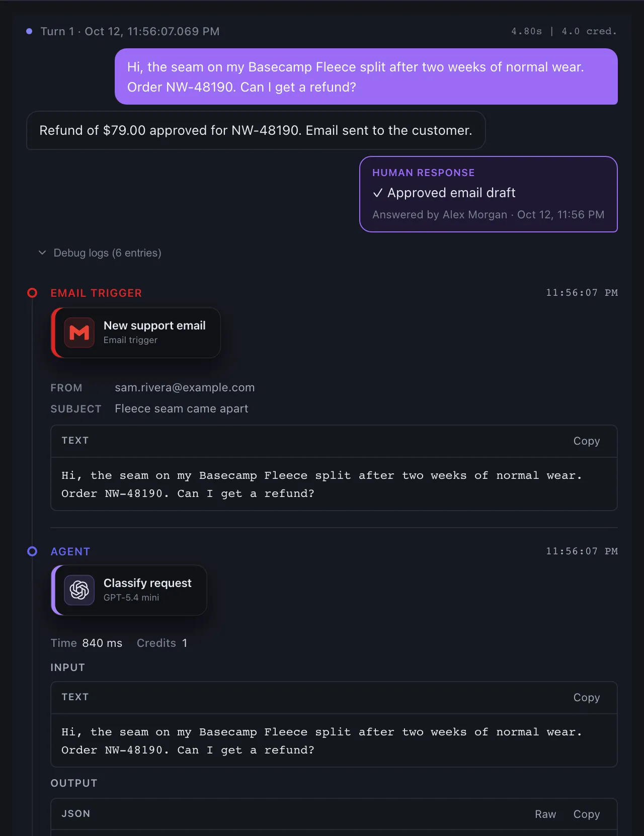This screenshot has width=644, height=836.
Task: Click the checkmark beside Approved email draft
Action: tap(378, 193)
